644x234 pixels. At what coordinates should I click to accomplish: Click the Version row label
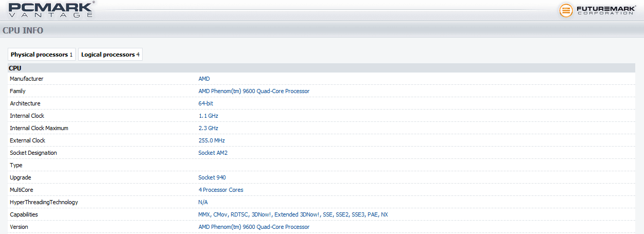(x=19, y=227)
